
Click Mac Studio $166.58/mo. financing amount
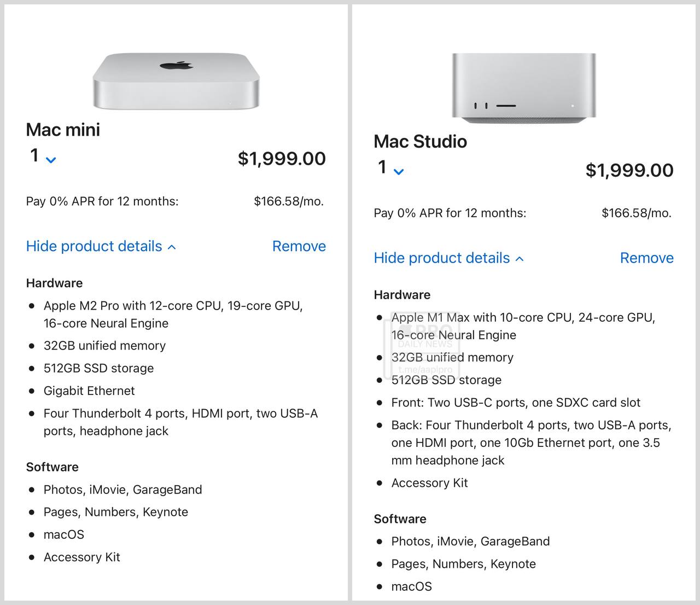(x=636, y=213)
